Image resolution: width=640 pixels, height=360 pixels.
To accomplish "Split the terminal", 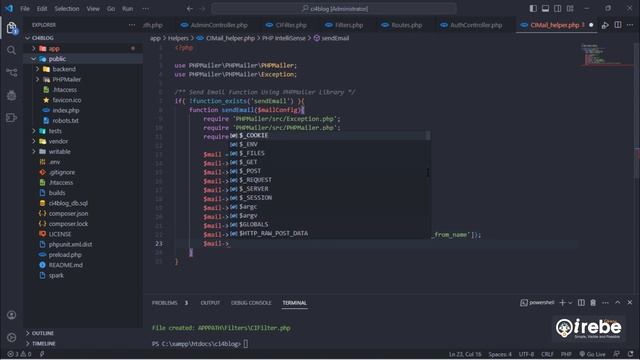I will point(581,302).
